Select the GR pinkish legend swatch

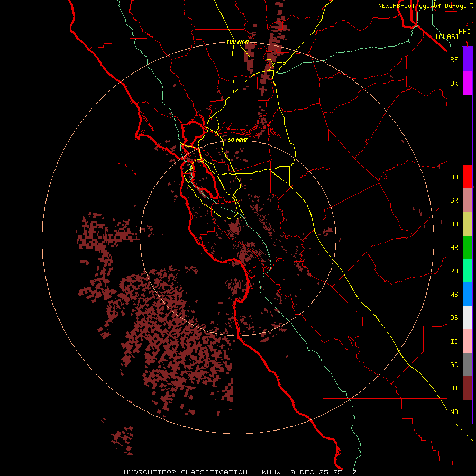coord(467,200)
